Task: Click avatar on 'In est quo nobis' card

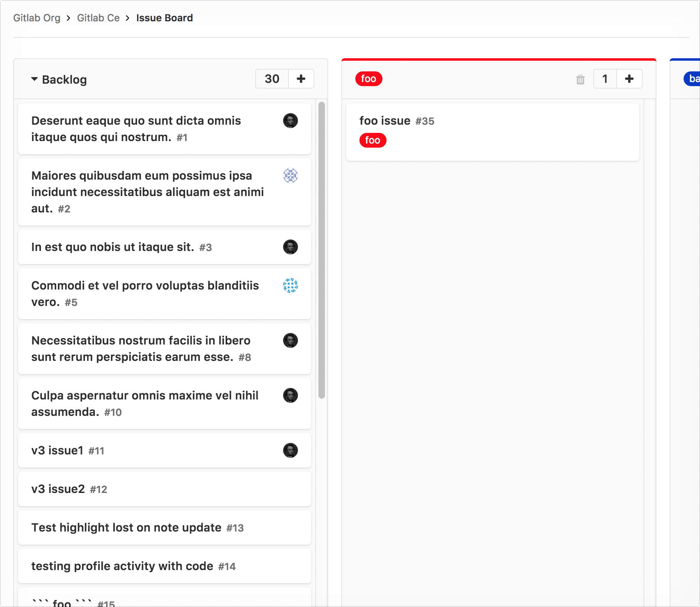Action: (290, 247)
